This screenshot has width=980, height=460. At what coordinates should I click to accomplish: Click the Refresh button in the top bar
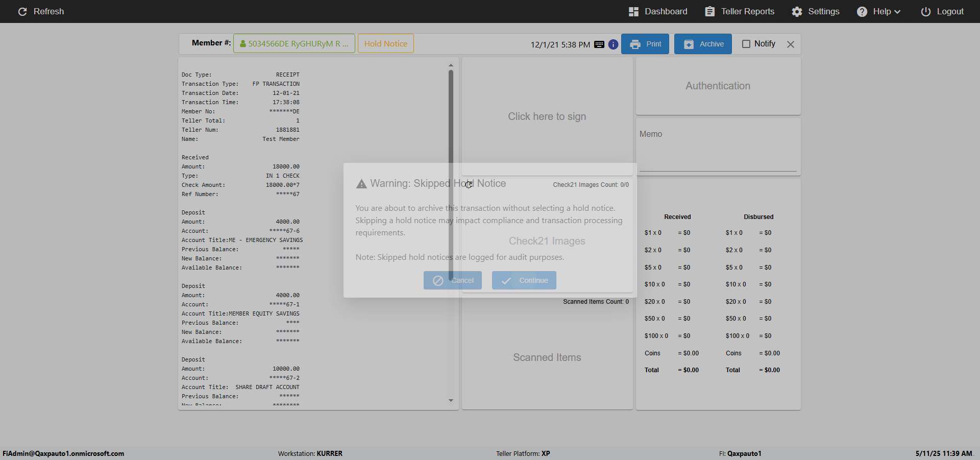41,11
